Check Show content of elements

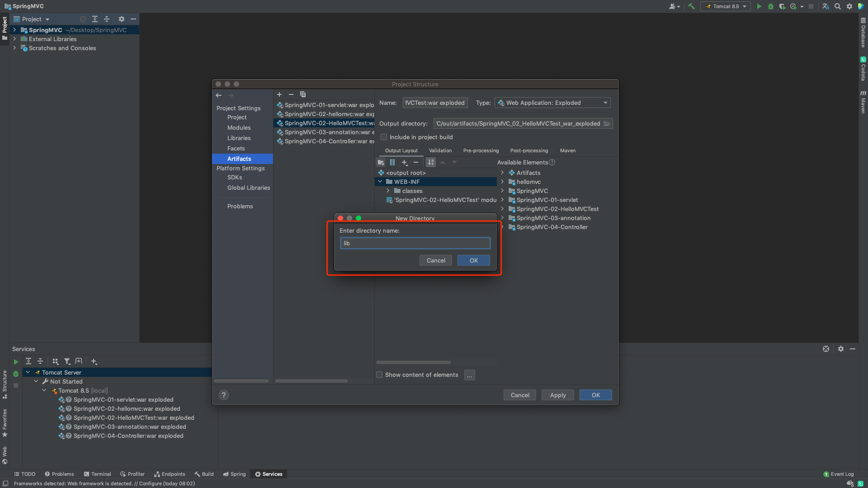(x=380, y=375)
